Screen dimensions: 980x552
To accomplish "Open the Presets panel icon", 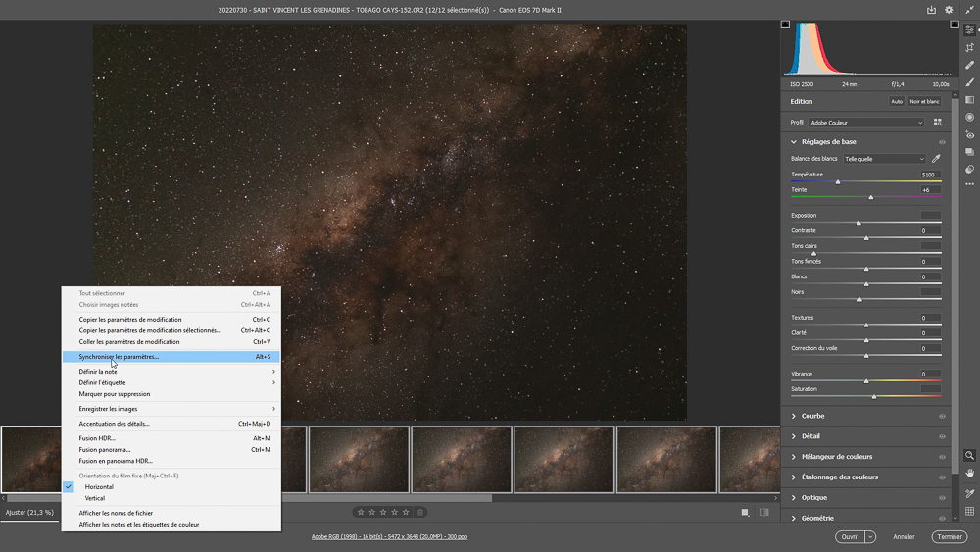I will 969,169.
